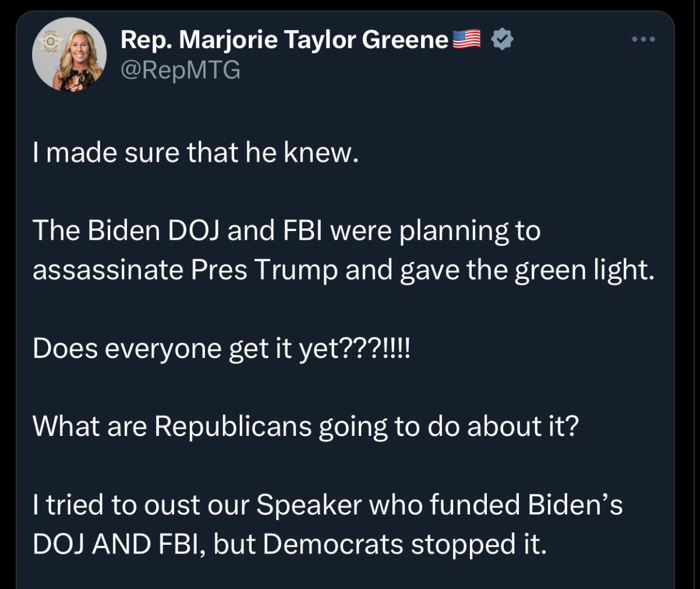700x589 pixels.
Task: Click the rightmost dot of the options menu
Action: [653, 38]
